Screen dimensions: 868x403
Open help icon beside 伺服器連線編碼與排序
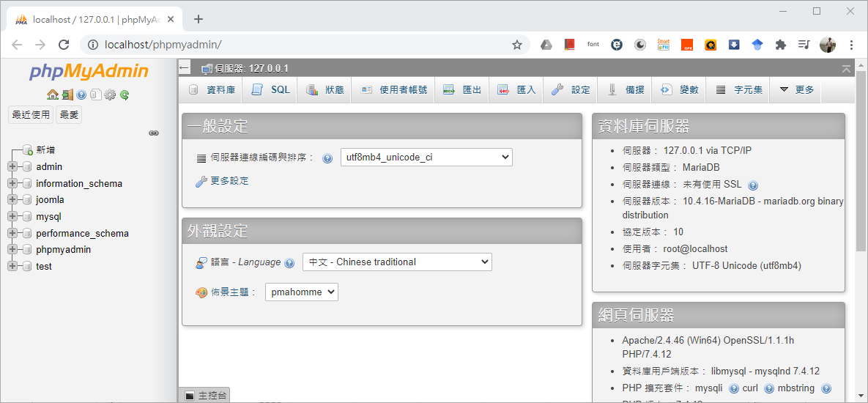(327, 158)
